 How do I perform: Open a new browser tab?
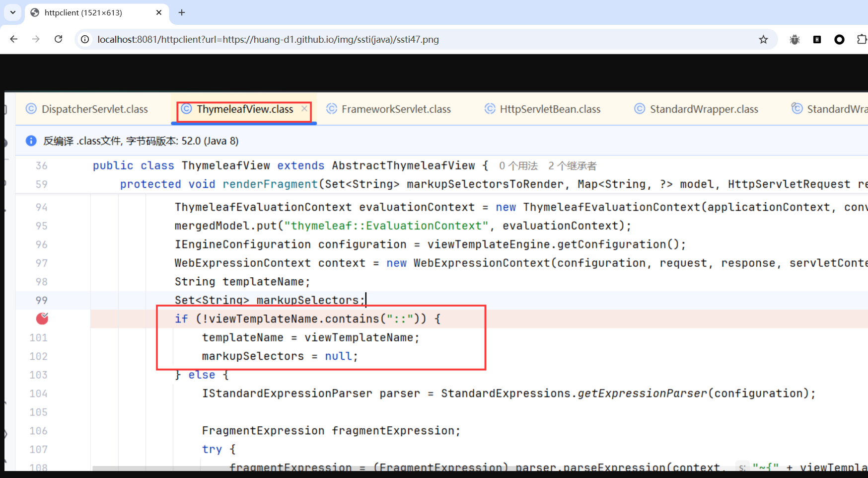pyautogui.click(x=182, y=12)
